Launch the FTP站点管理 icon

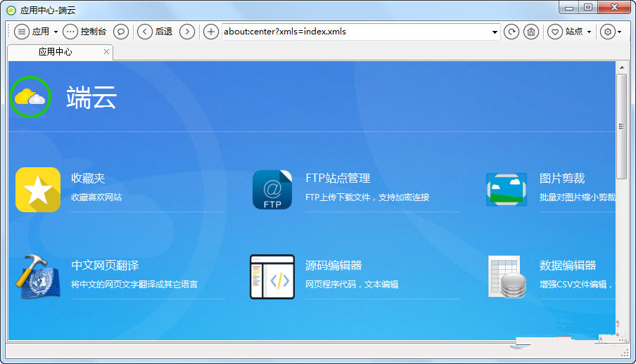click(272, 190)
